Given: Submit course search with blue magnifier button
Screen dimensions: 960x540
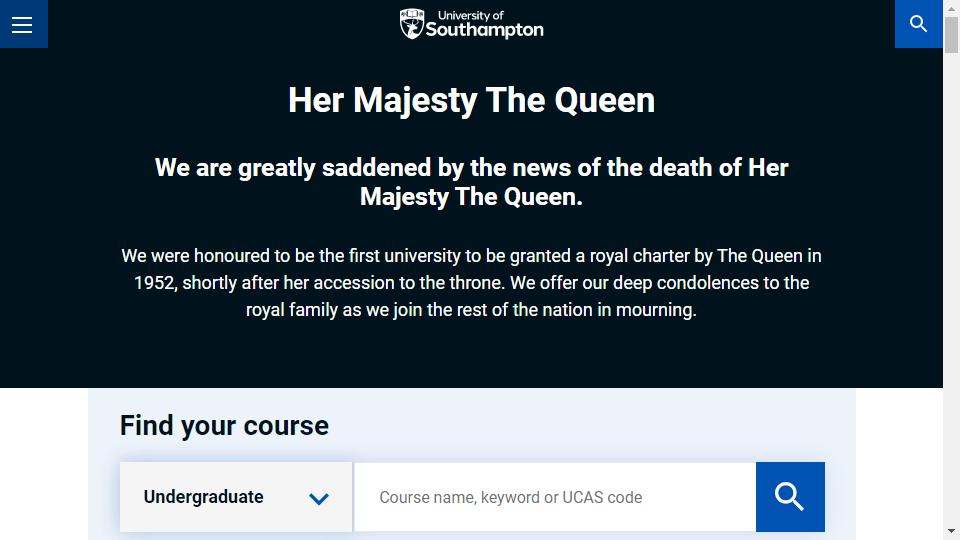Looking at the screenshot, I should [790, 497].
